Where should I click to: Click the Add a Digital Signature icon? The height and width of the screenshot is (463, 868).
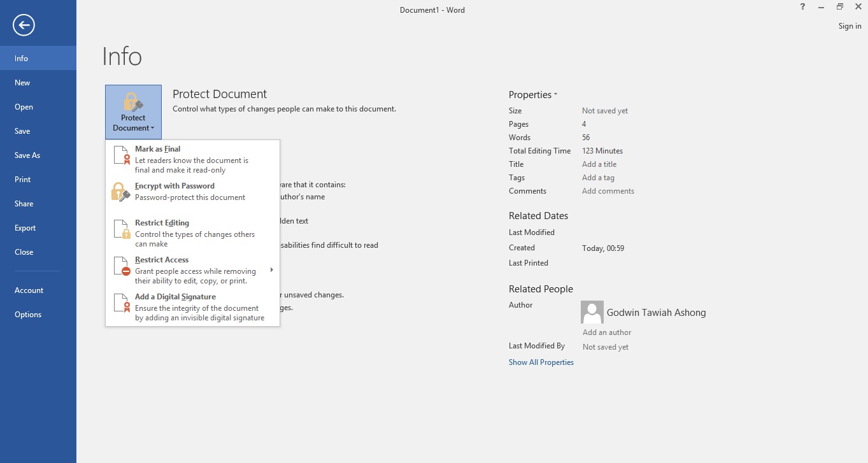point(121,303)
